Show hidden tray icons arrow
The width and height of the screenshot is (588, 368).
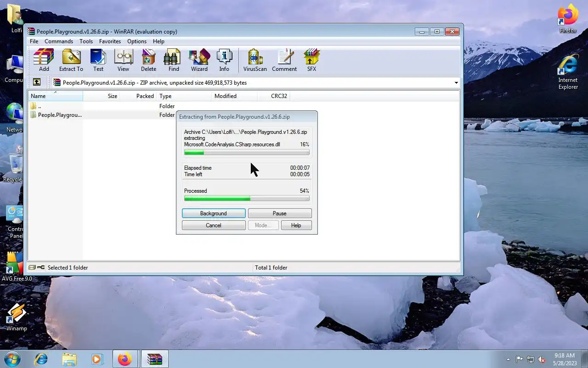pos(508,359)
